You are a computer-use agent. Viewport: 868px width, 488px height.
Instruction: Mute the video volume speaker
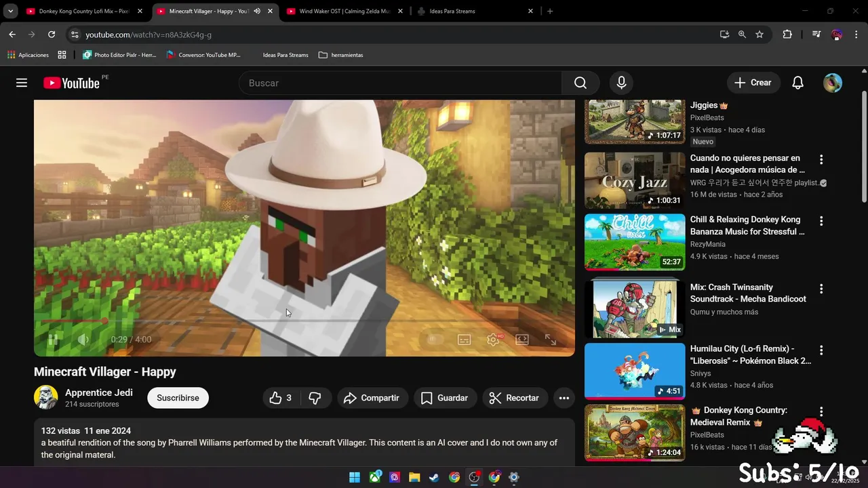[x=83, y=340]
